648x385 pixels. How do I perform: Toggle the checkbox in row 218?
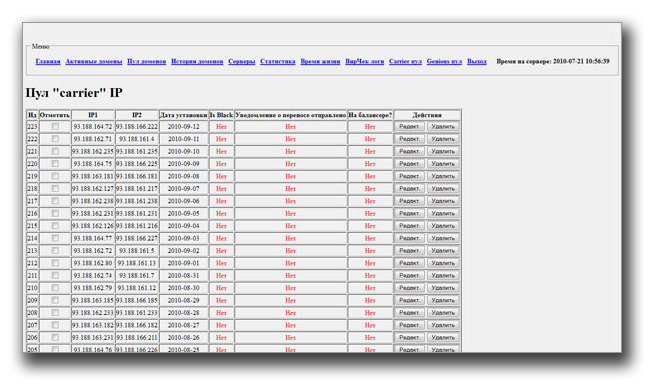coord(55,188)
